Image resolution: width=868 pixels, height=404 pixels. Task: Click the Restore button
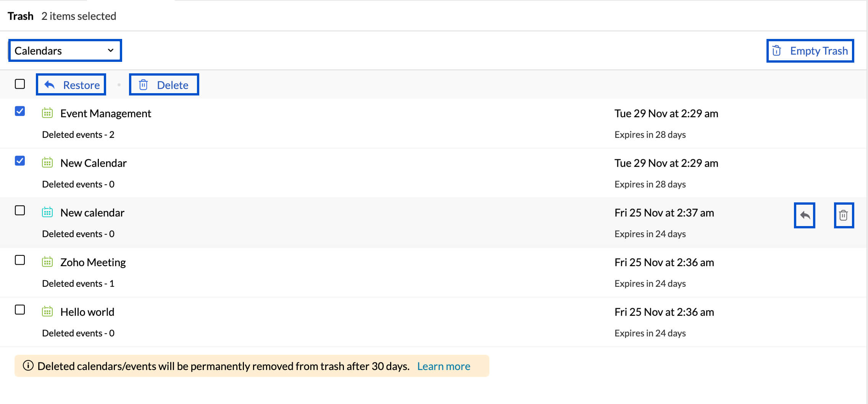click(x=71, y=84)
